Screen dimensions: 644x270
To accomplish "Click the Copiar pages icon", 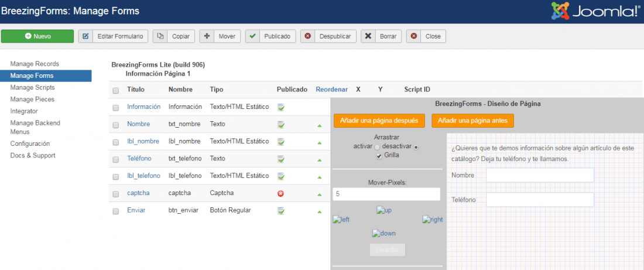I will [x=160, y=36].
